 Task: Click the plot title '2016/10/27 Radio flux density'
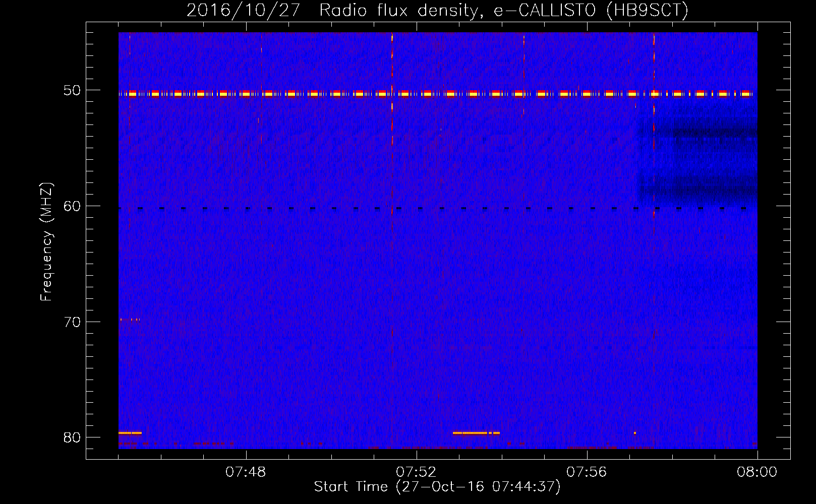coord(437,10)
